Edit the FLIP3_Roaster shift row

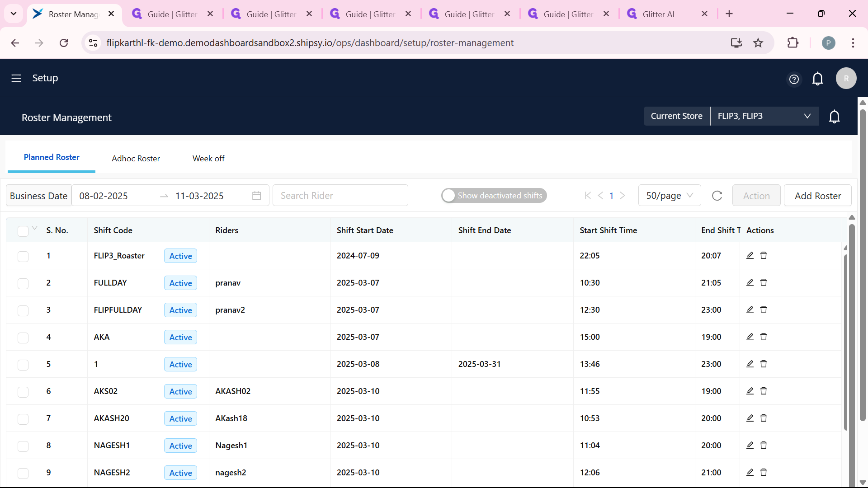coord(750,255)
